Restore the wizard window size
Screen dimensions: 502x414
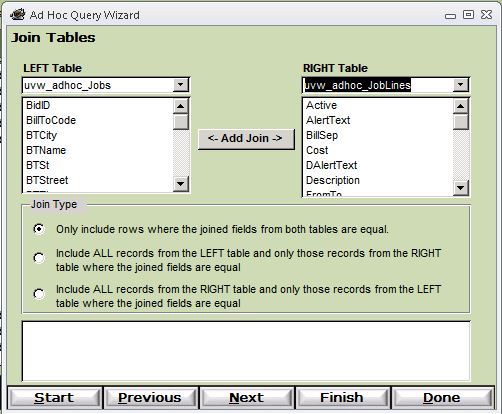click(468, 15)
